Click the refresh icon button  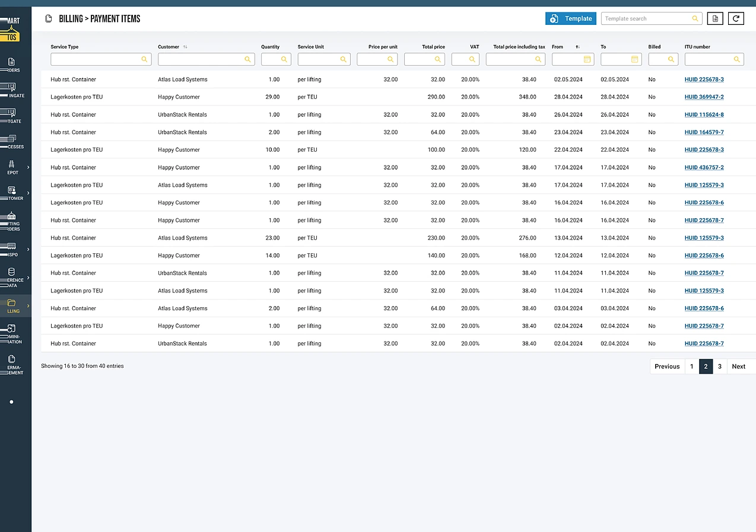[736, 19]
